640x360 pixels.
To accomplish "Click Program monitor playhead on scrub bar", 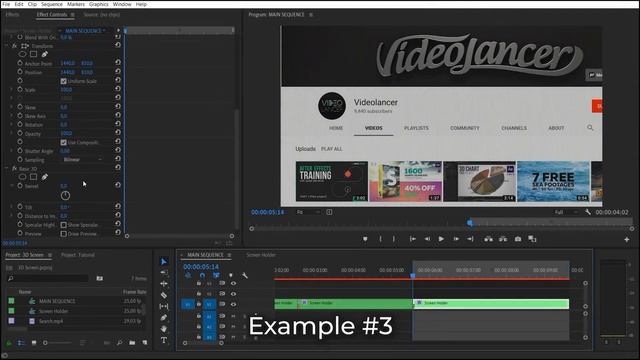I will coord(470,222).
